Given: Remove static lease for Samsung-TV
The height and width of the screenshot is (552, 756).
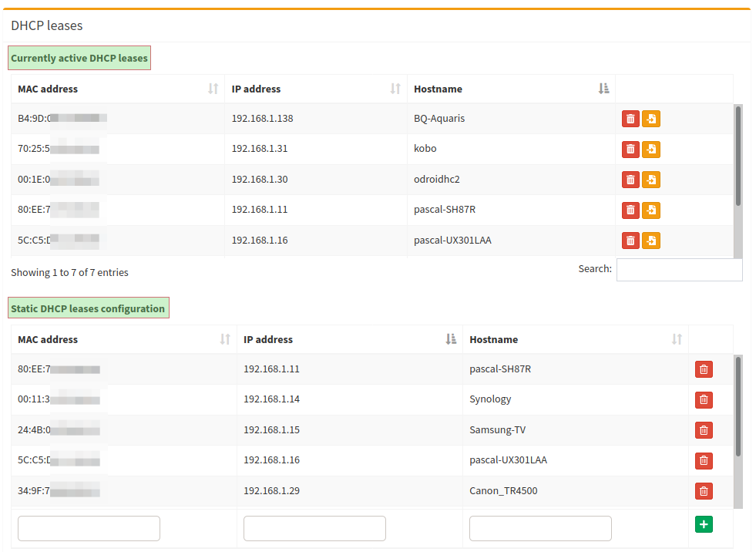Looking at the screenshot, I should (704, 430).
